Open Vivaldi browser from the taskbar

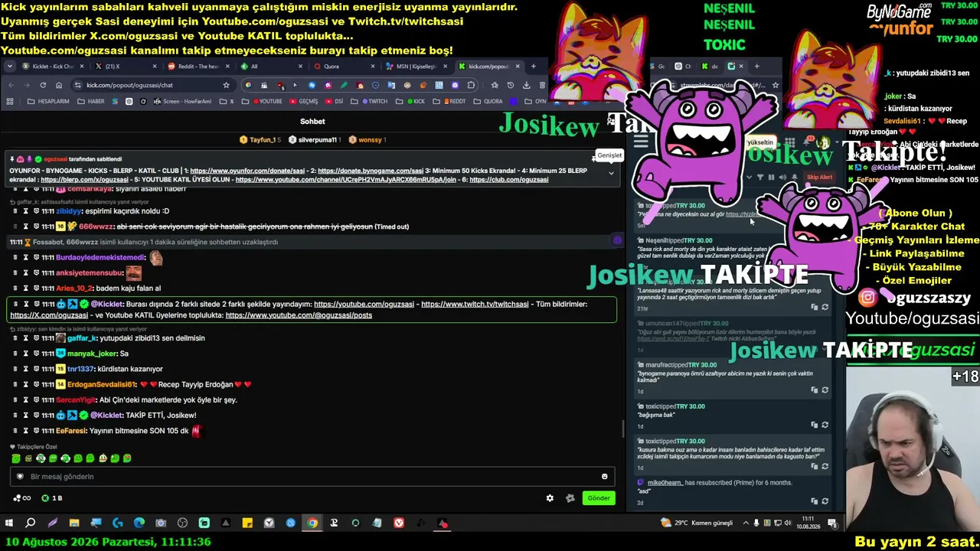(399, 523)
